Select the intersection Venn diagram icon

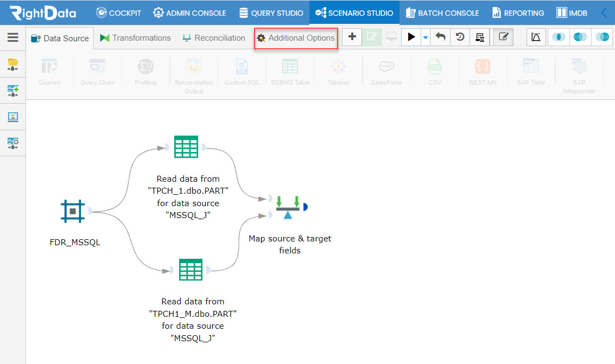(x=559, y=37)
